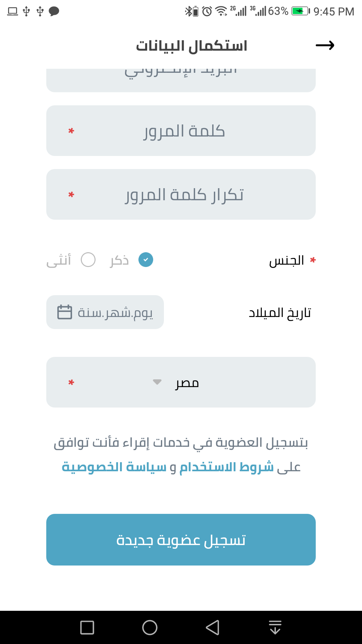
Task: Tap the chat bubble notification icon
Action: click(x=54, y=11)
